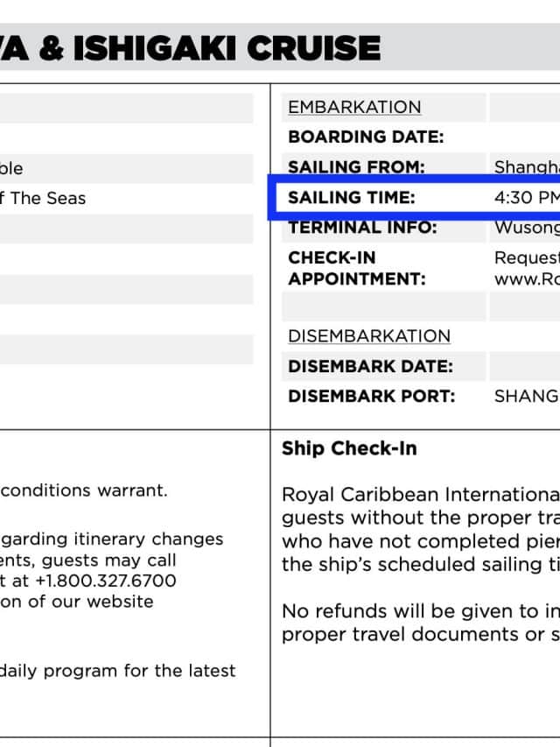Screen dimensions: 560x747
Task: Select the highlighted SAILING TIME label
Action: tap(351, 197)
